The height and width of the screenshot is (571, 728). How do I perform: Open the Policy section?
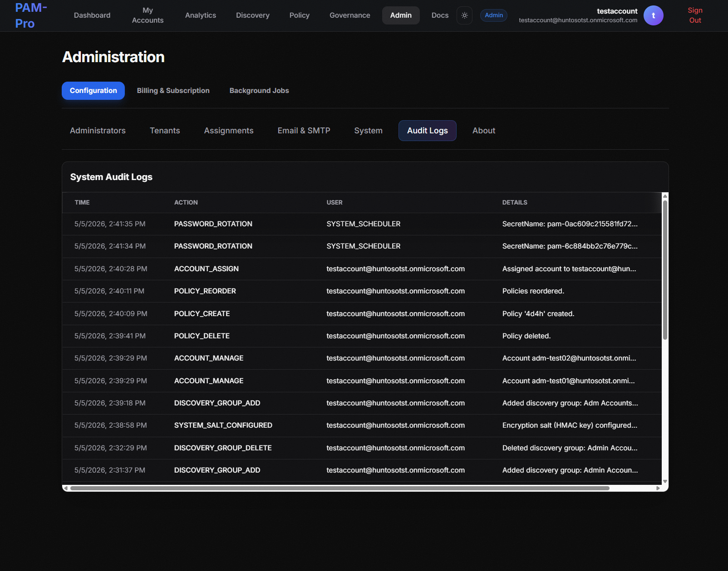coord(300,15)
